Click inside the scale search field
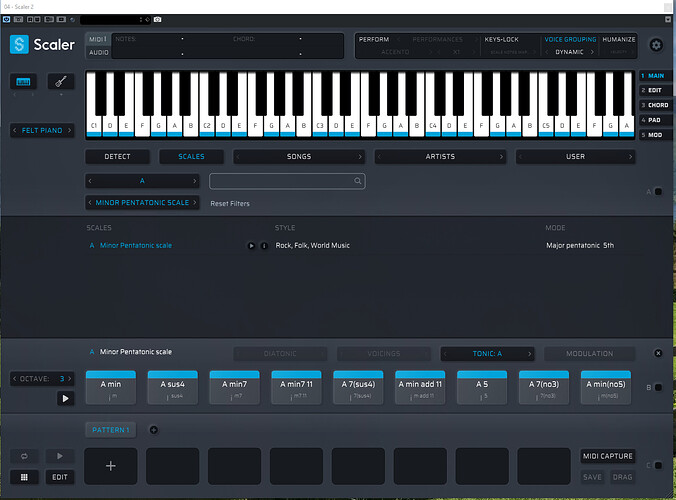Viewport: 676px width, 500px height. tap(287, 181)
